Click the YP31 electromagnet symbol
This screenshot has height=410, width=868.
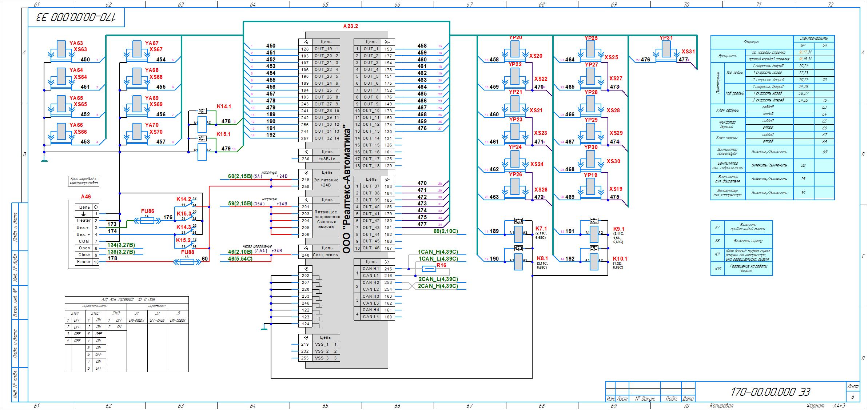coord(666,49)
